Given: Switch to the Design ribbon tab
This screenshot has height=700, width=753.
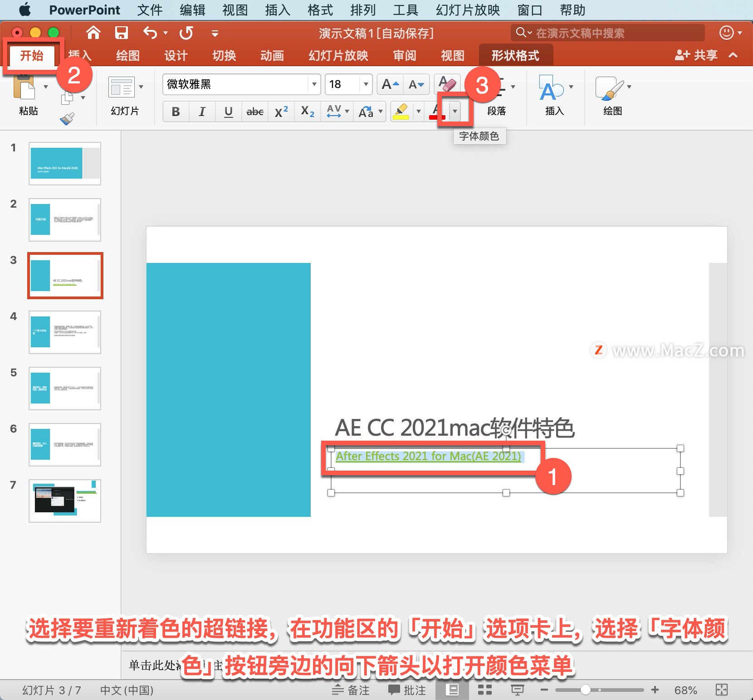Looking at the screenshot, I should point(176,56).
